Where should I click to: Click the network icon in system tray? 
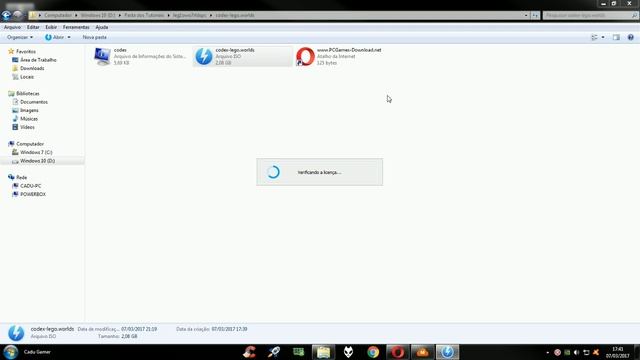tap(586, 352)
